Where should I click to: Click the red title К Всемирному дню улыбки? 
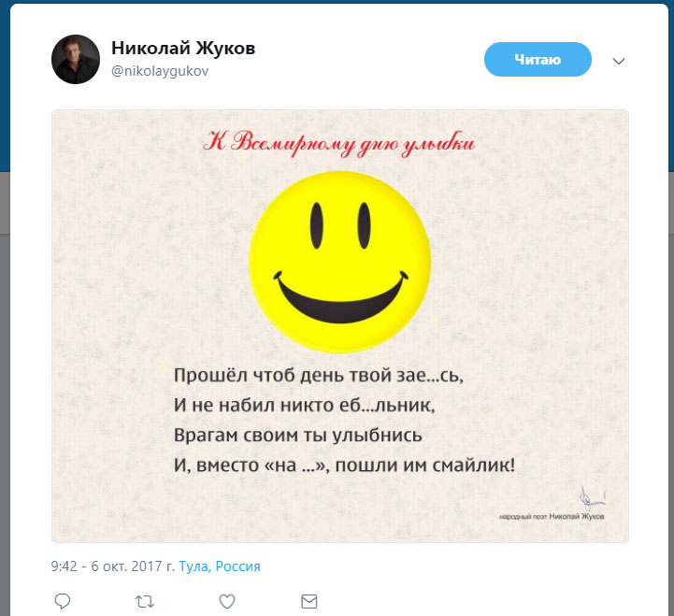click(338, 144)
